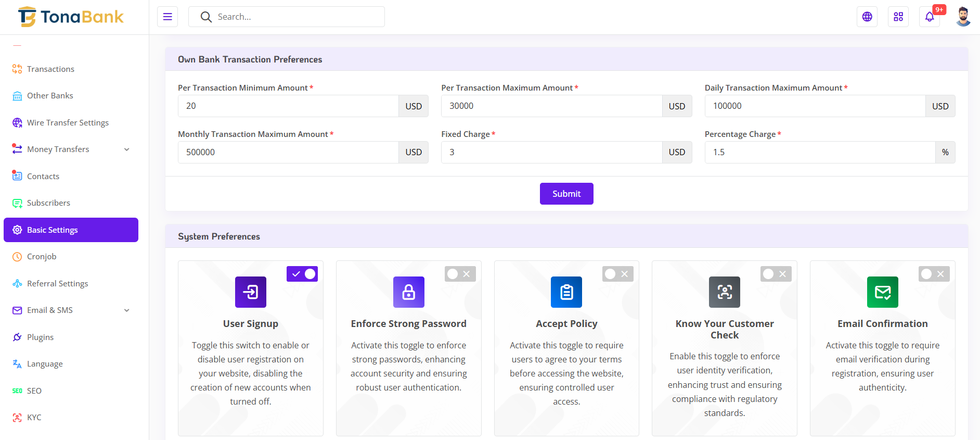The height and width of the screenshot is (440, 980).
Task: Click the User Signup card icon
Action: tap(251, 292)
